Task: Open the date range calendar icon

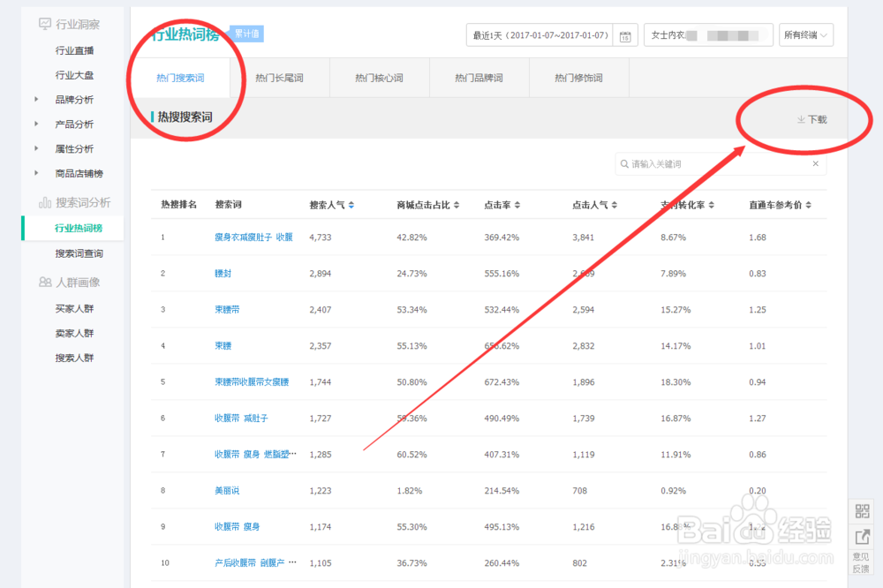Action: click(625, 36)
